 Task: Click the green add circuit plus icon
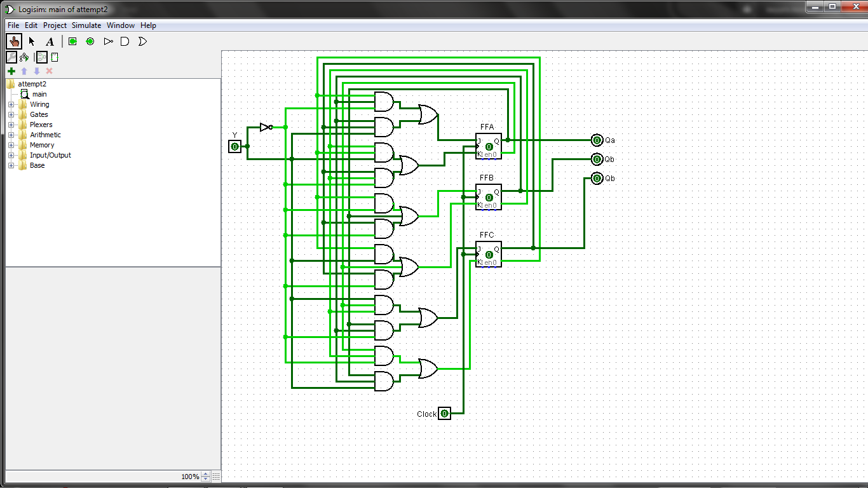11,71
